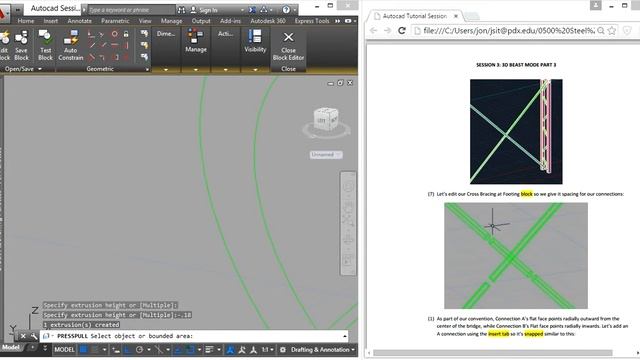Screen dimensions: 640x360
Task: Expand command line history arrow
Action: coord(345,336)
